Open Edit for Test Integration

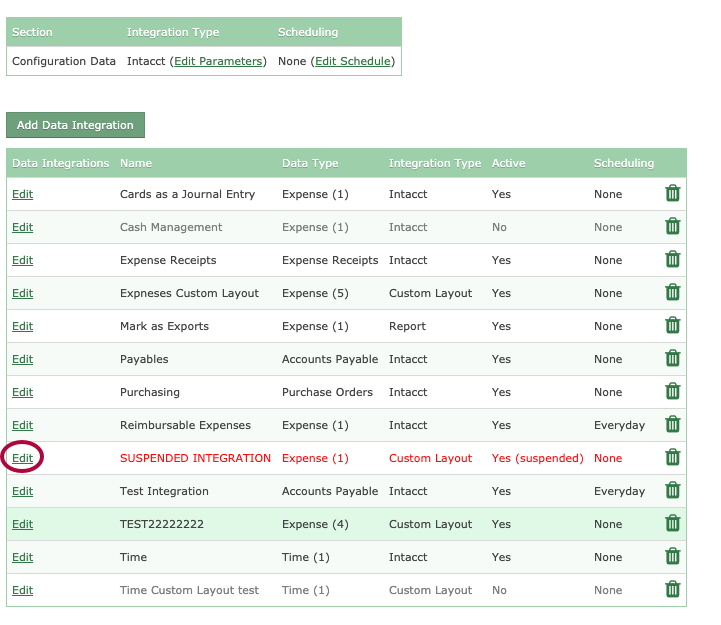(23, 491)
